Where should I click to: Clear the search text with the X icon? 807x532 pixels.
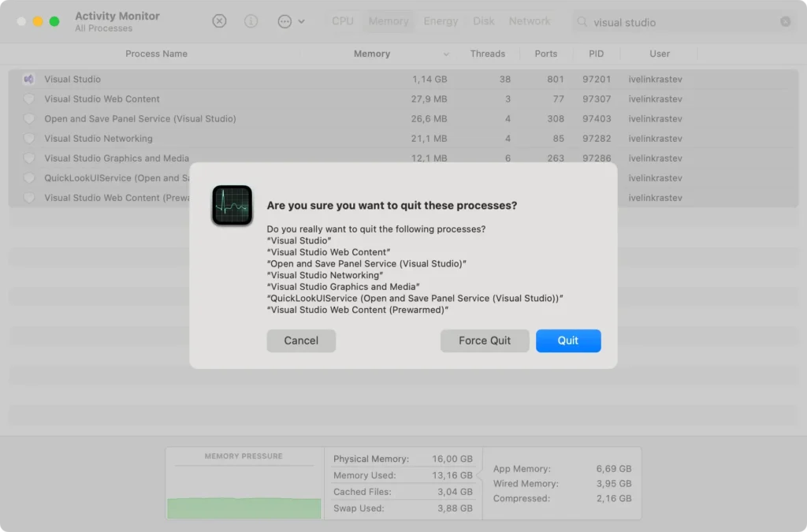point(785,21)
